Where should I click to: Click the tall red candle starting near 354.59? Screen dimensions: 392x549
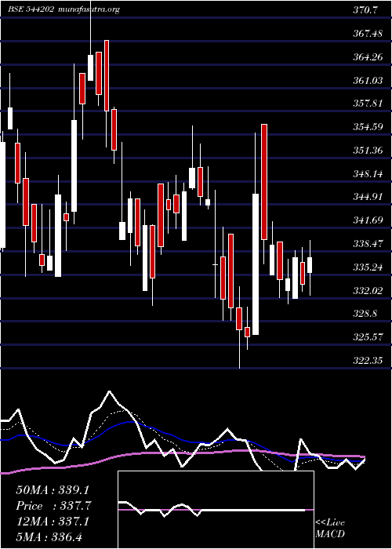click(x=264, y=182)
